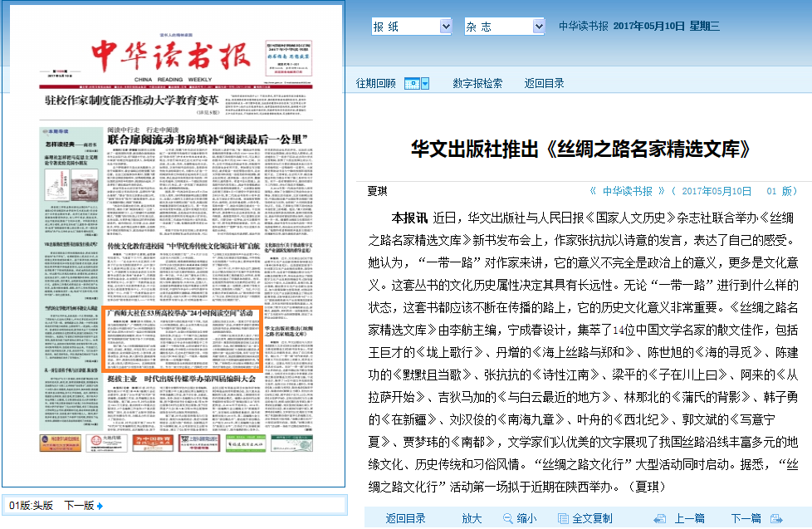Image resolution: width=812 pixels, height=529 pixels.
Task: Open 数字报检索 search
Action: [477, 83]
